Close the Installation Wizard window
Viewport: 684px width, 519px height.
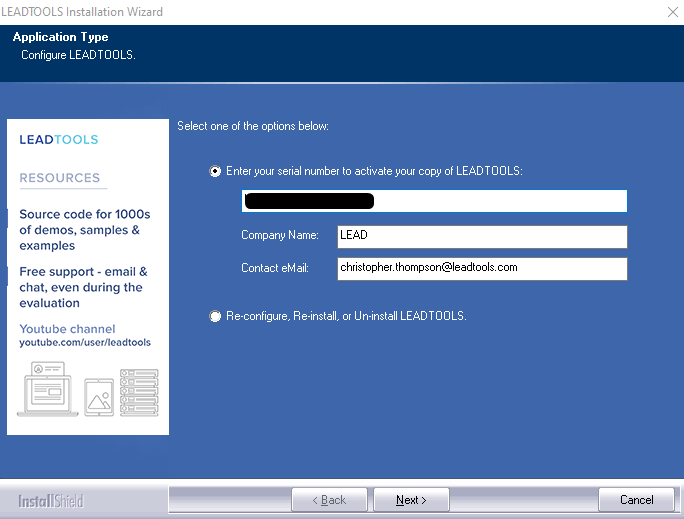point(673,12)
